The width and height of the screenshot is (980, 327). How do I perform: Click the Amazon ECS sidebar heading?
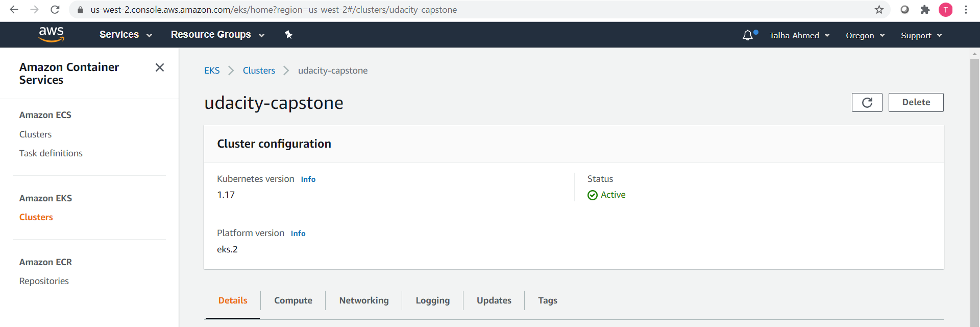click(45, 115)
